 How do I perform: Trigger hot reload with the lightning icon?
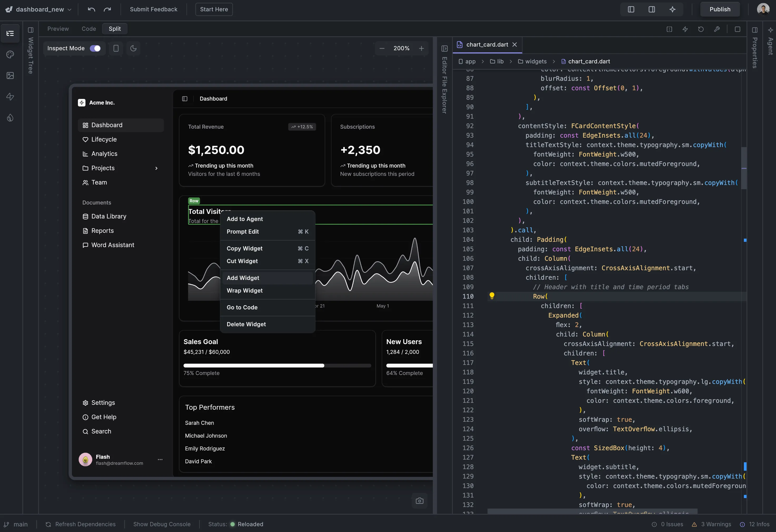click(x=685, y=29)
